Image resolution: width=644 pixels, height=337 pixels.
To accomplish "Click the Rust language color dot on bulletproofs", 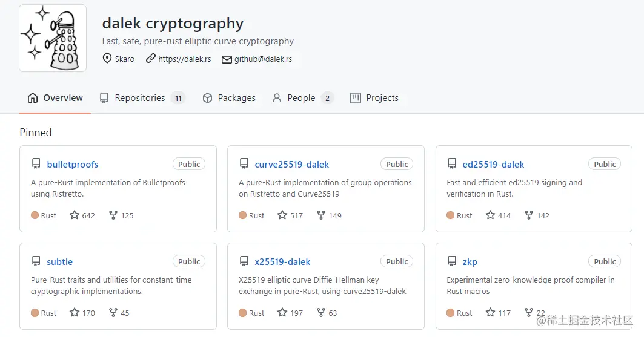I will point(35,215).
